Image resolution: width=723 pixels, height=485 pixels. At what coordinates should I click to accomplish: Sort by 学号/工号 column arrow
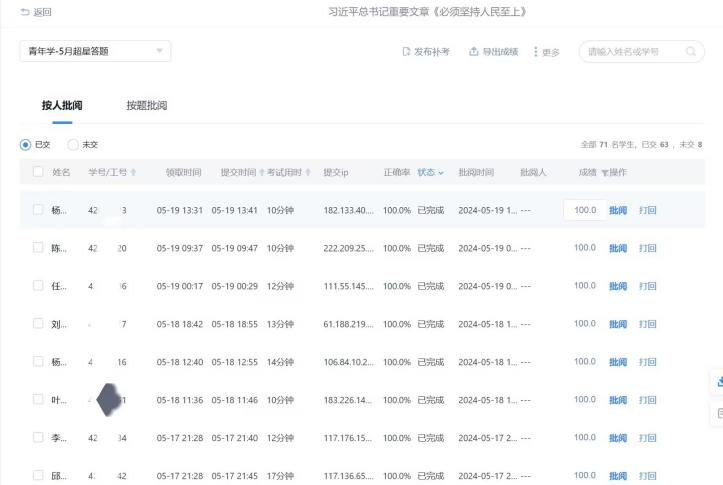[133, 173]
